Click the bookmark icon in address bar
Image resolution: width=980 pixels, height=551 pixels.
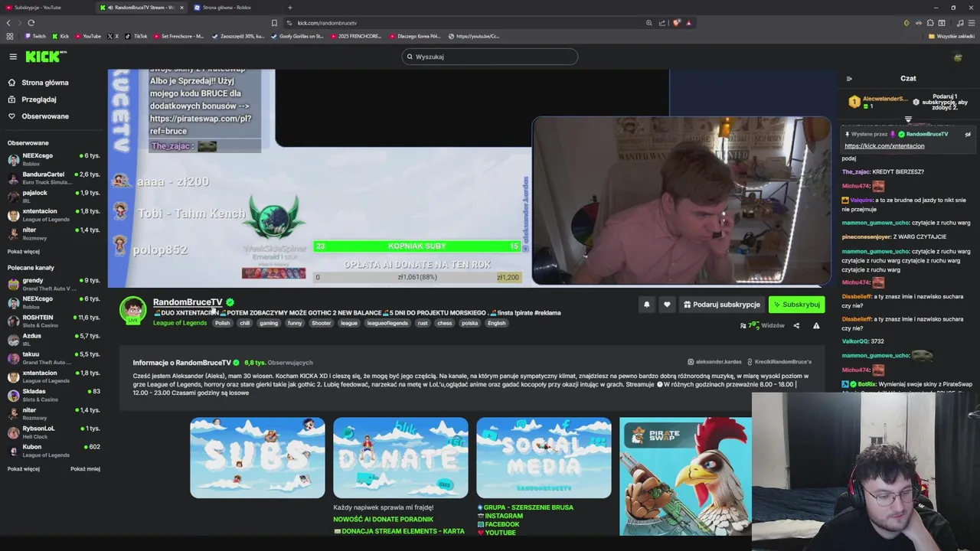coord(274,23)
